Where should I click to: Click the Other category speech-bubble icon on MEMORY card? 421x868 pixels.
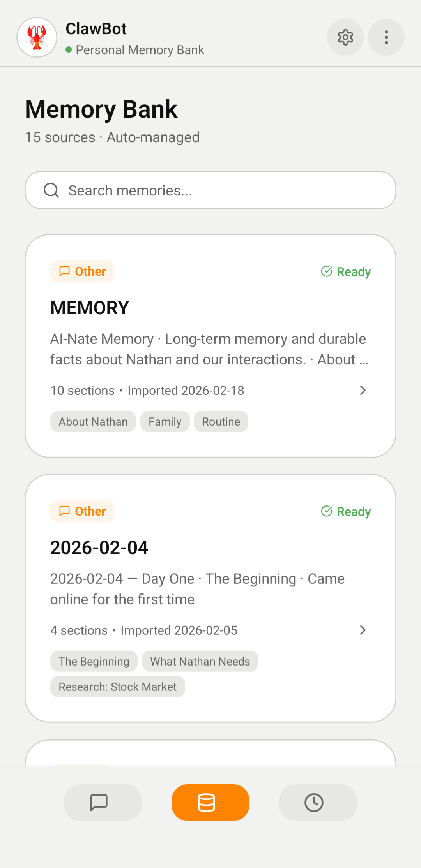point(65,271)
